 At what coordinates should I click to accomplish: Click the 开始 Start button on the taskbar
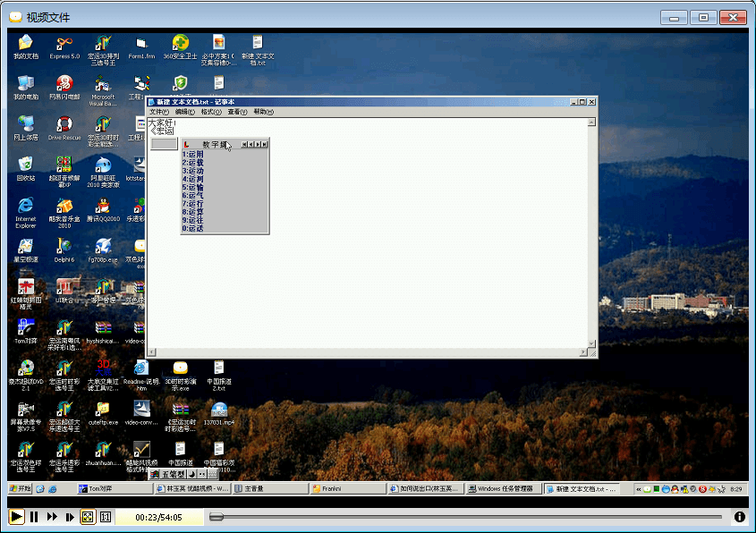pyautogui.click(x=21, y=489)
